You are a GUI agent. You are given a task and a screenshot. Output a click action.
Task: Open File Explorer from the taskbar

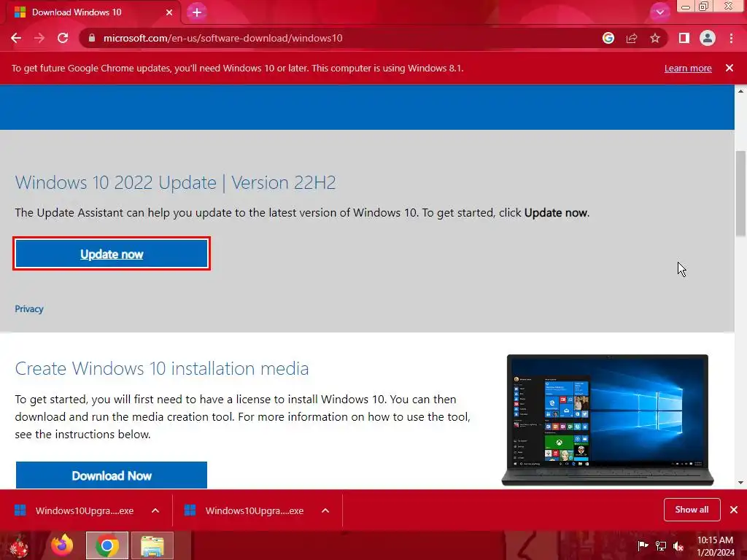[152, 545]
